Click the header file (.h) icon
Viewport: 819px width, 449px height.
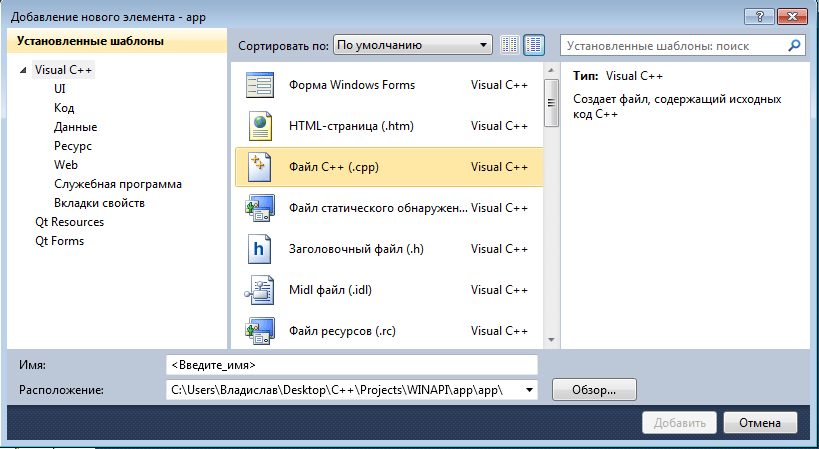(x=260, y=249)
